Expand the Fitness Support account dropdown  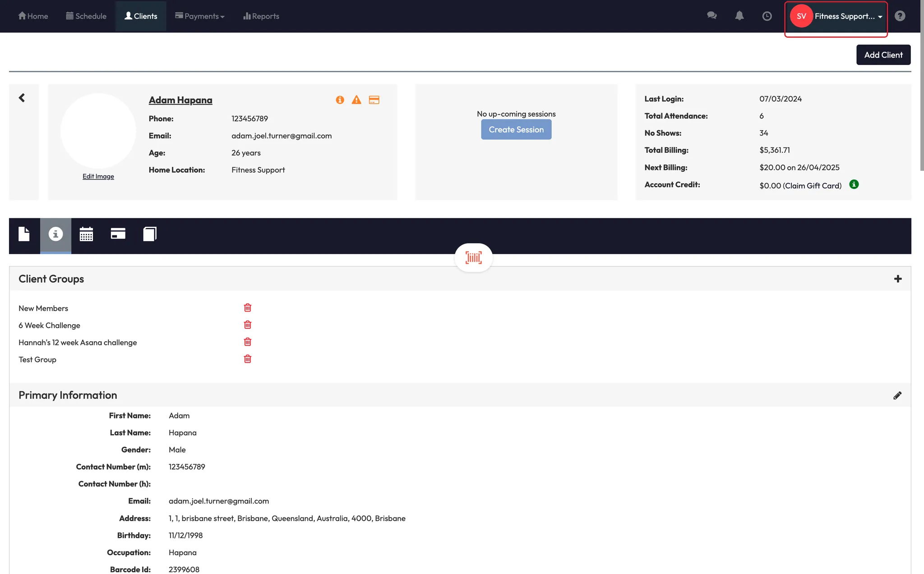click(836, 16)
